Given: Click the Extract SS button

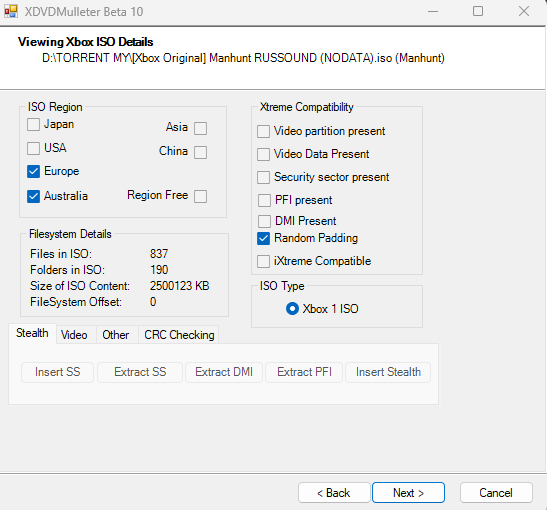Looking at the screenshot, I should coord(140,372).
